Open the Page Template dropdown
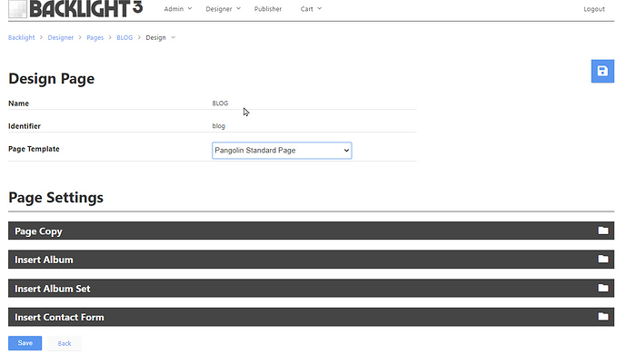Viewport: 627px width, 364px height. (282, 150)
